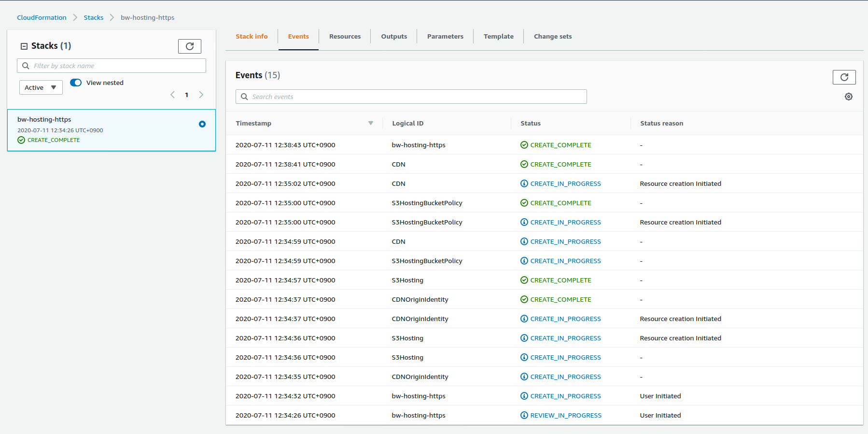868x434 pixels.
Task: Go to previous stacks page
Action: [x=172, y=95]
